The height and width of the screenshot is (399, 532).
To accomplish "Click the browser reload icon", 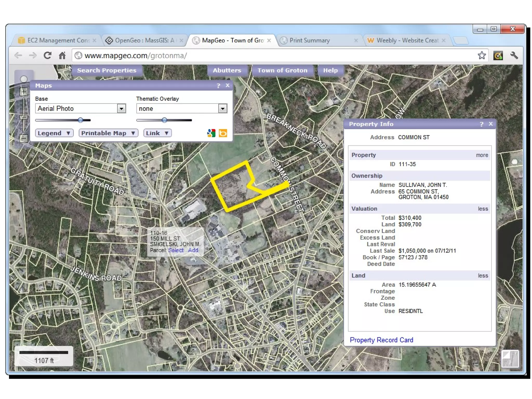I will point(47,56).
